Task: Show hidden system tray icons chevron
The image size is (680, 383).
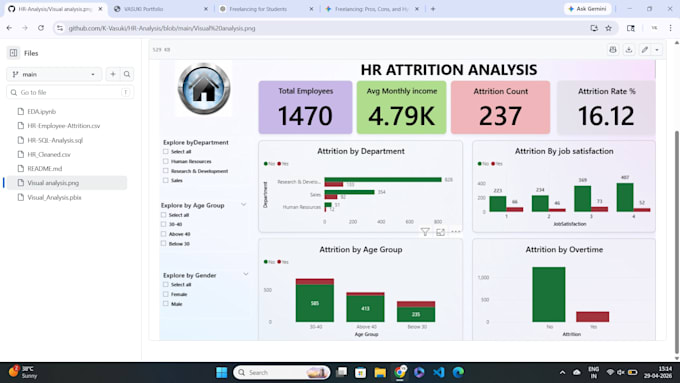Action: pyautogui.click(x=562, y=372)
